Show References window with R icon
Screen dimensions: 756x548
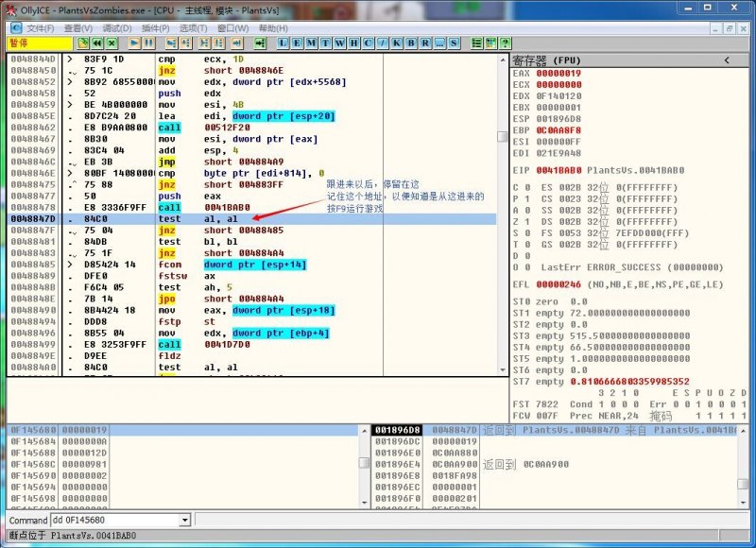[x=425, y=43]
